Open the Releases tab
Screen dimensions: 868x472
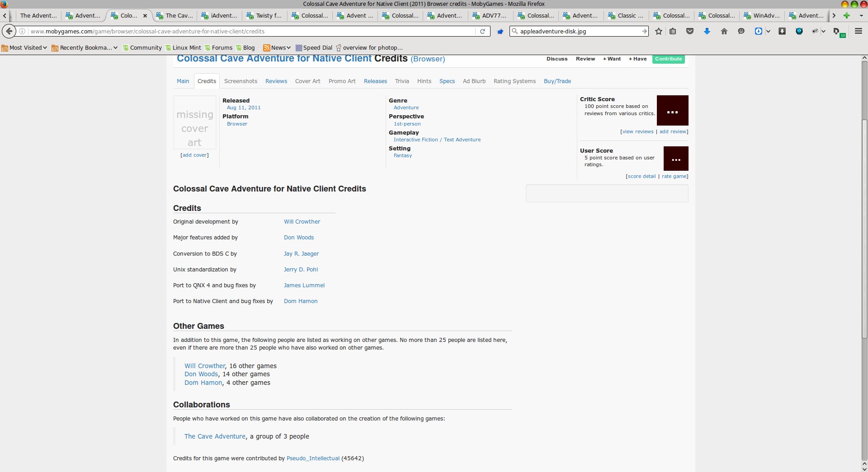click(x=375, y=81)
